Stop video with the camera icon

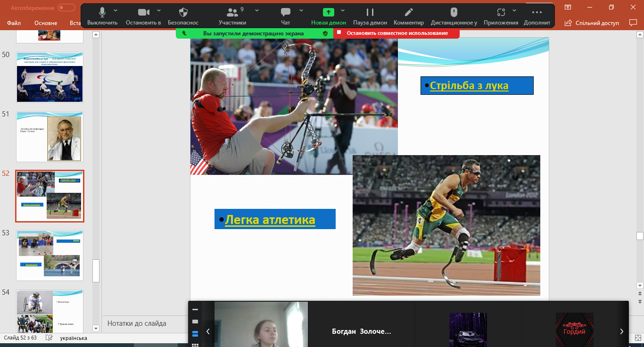(143, 13)
